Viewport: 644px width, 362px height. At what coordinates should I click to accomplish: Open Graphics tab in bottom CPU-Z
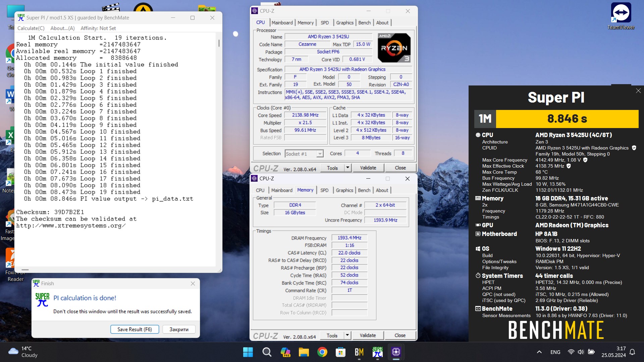(x=344, y=190)
